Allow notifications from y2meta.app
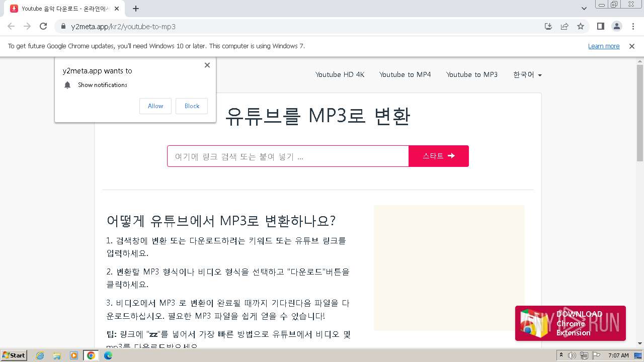The height and width of the screenshot is (362, 644). [x=155, y=106]
